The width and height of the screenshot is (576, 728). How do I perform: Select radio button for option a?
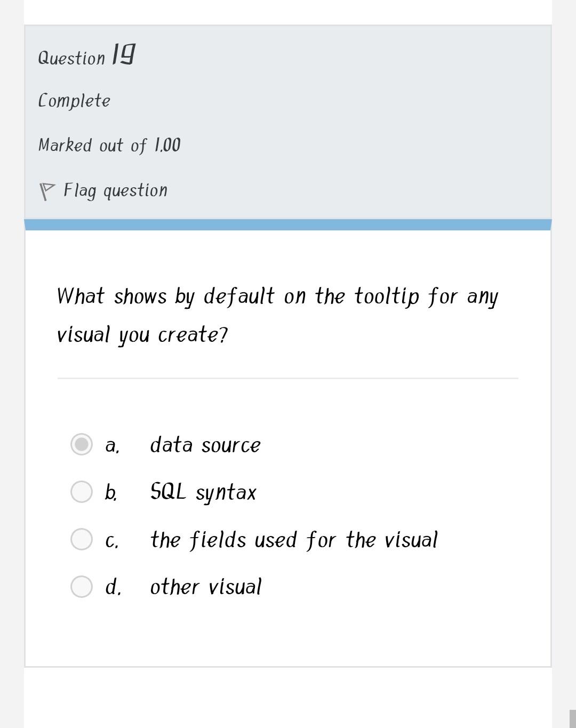point(82,445)
